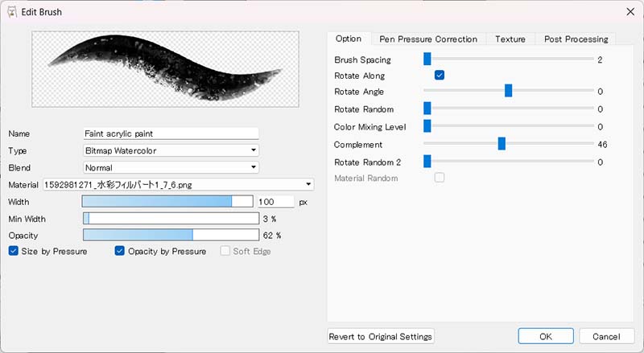Image resolution: width=644 pixels, height=353 pixels.
Task: Click the Rotate Random slider handle
Action: (427, 108)
